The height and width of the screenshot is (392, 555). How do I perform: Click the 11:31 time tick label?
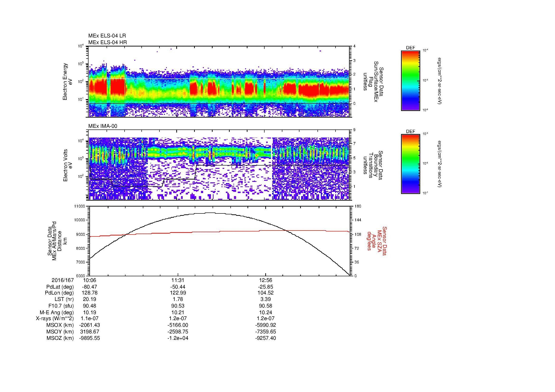point(178,280)
